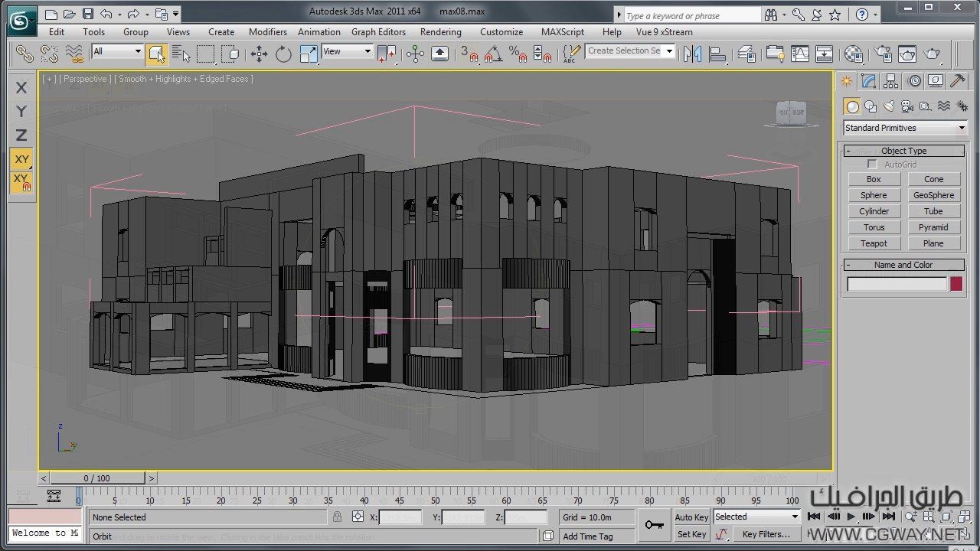Image resolution: width=980 pixels, height=551 pixels.
Task: Open the Modify panel tab icon
Action: 868,81
